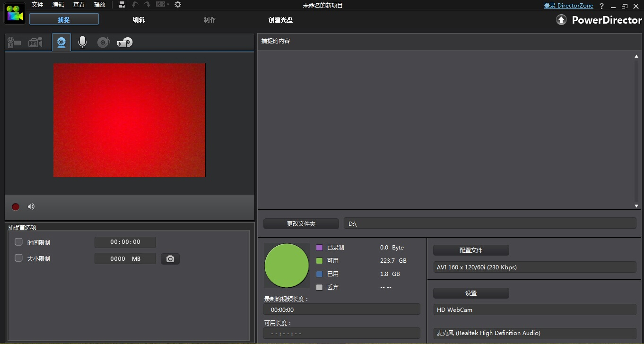Click the AVI 160 x 120/60i profile text

pos(477,267)
